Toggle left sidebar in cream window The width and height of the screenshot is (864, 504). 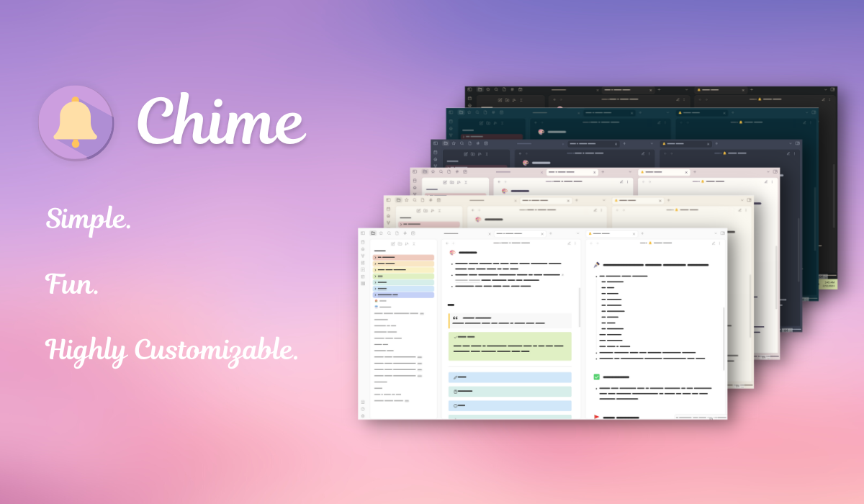[x=388, y=199]
